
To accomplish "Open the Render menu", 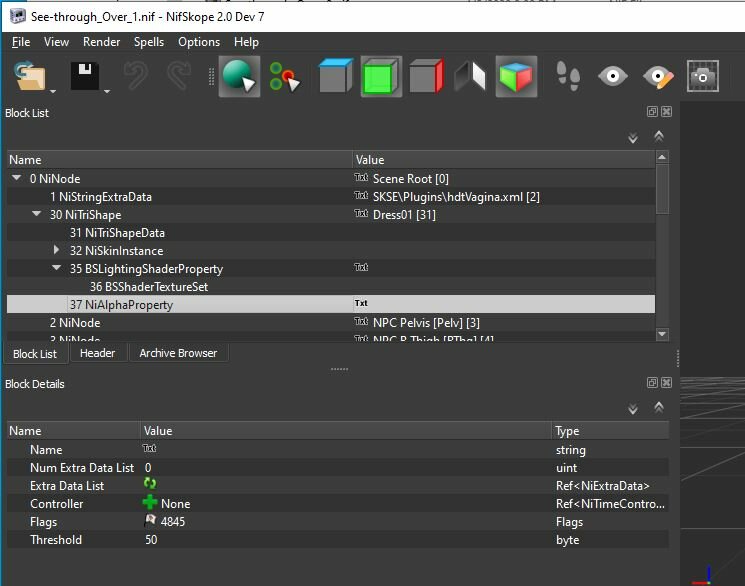I will tap(101, 42).
